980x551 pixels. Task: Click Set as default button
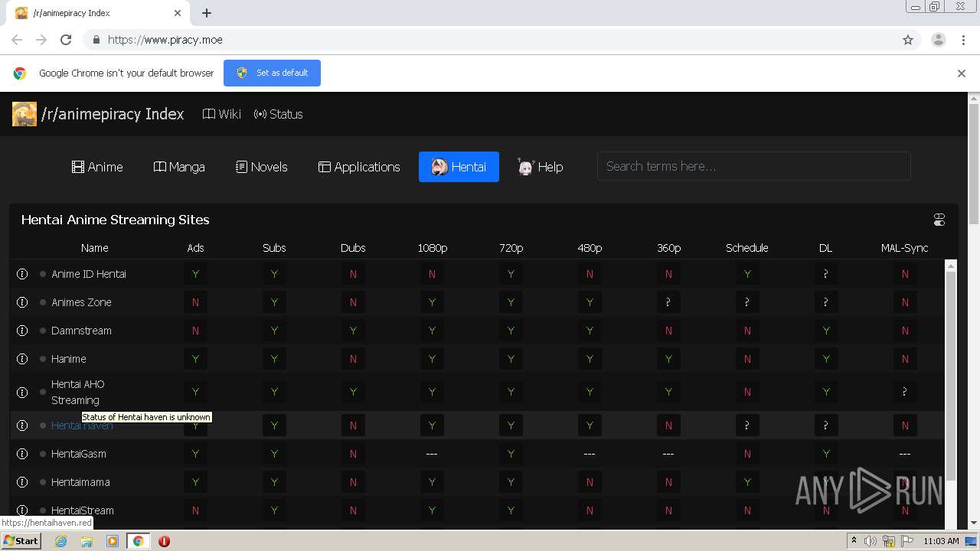tap(272, 73)
